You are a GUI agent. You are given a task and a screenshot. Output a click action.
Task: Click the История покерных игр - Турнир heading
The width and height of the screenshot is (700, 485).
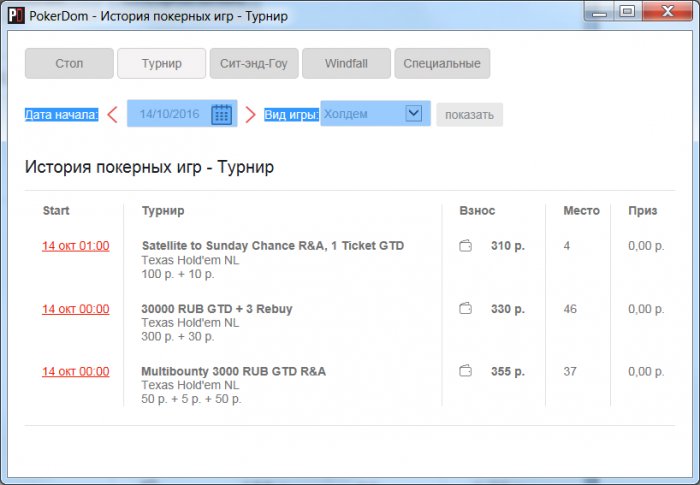150,167
